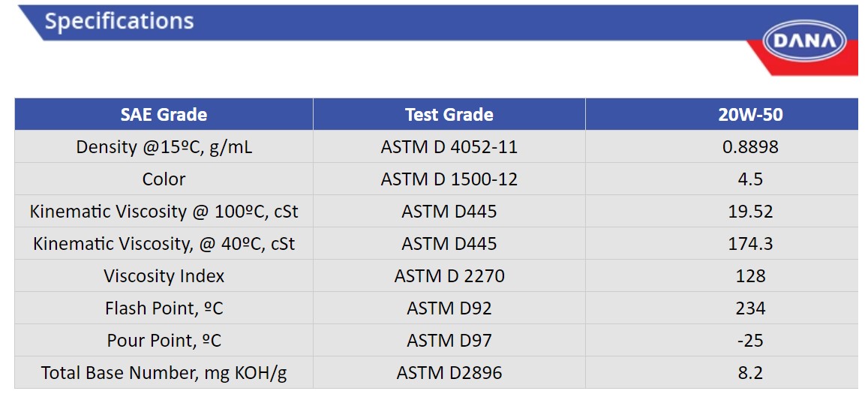The width and height of the screenshot is (868, 397).
Task: Click the ASTM D2896 cell
Action: (449, 373)
